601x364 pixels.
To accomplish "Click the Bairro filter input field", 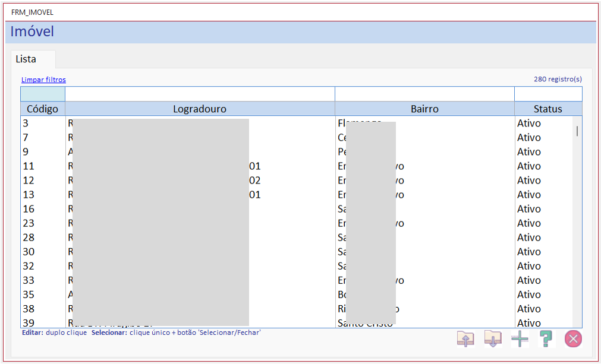I will pos(424,94).
